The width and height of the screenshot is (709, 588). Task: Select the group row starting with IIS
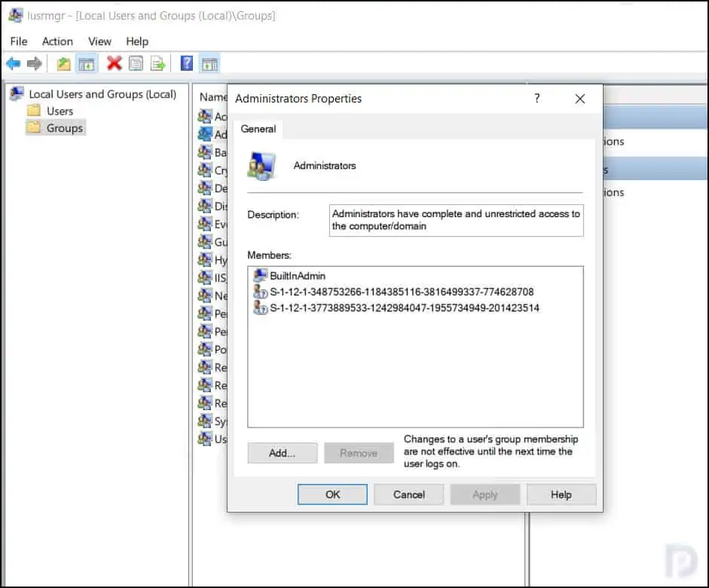pyautogui.click(x=212, y=277)
